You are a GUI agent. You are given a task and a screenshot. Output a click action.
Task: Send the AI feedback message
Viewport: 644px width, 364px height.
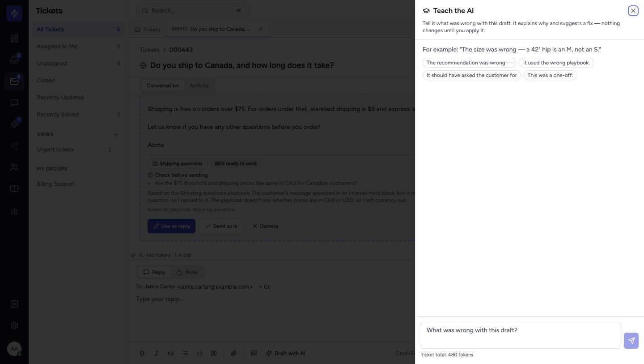coord(631,341)
